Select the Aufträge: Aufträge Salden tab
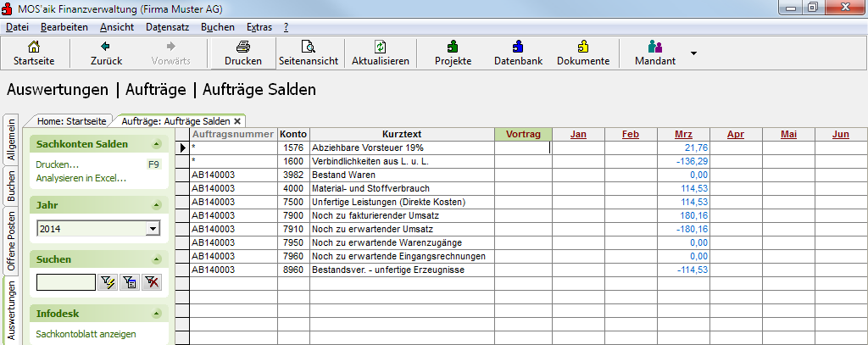Viewport: 868px width, 345px height. 175,120
